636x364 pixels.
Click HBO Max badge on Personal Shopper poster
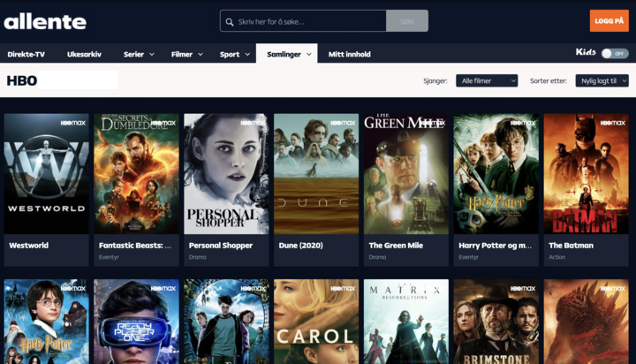(x=254, y=123)
